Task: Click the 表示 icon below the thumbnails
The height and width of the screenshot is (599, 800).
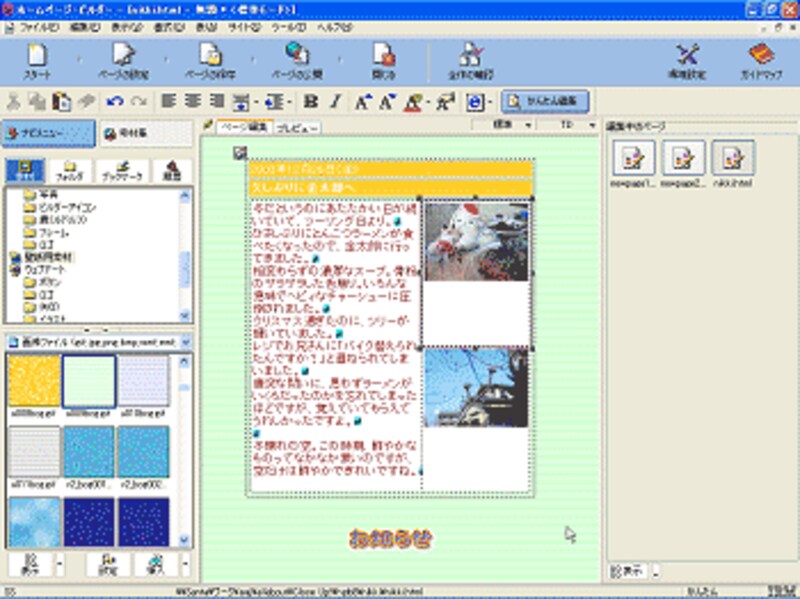Action: [30, 564]
